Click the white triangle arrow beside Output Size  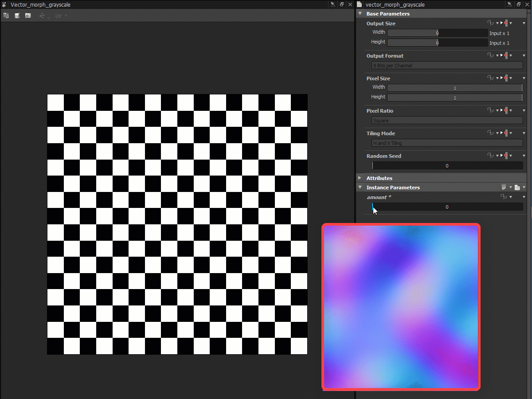501,23
